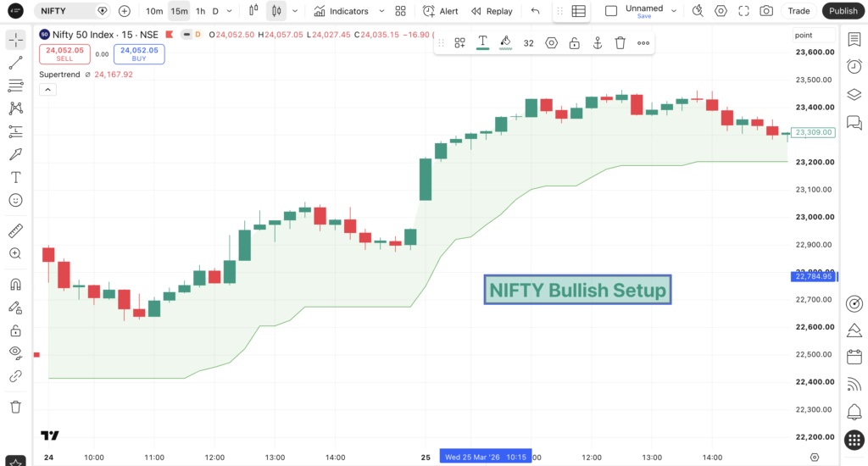Open the top toolbar table icon
This screenshot has width=868, height=466.
[578, 11]
